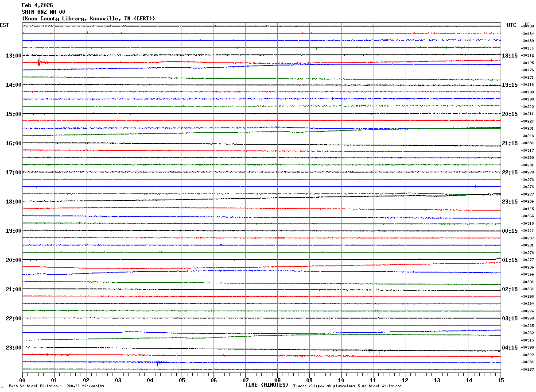Select minute tick label '05' on bottom axis
The height and width of the screenshot is (392, 536).
click(182, 380)
